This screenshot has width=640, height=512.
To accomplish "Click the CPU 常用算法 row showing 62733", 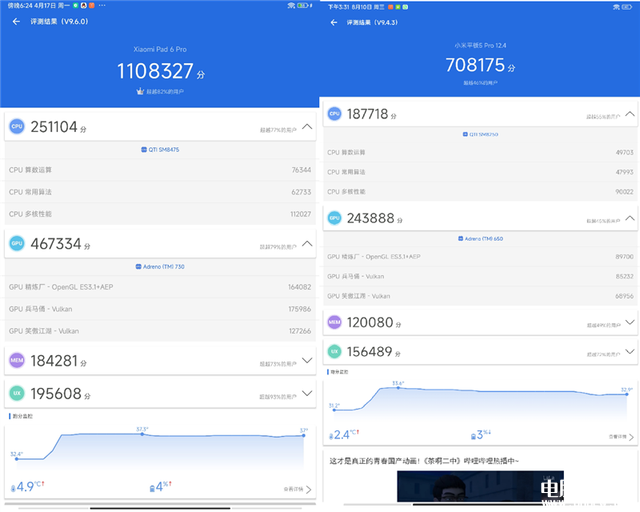I will pos(160,192).
